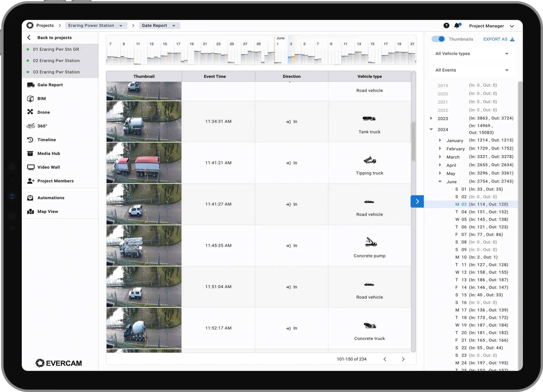
Task: Go back to projects
Action: 54,37
